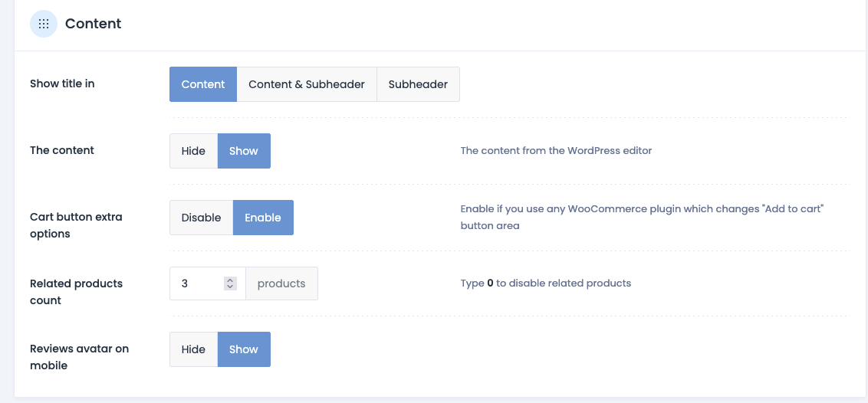Select Subheader for title placement

tap(418, 84)
